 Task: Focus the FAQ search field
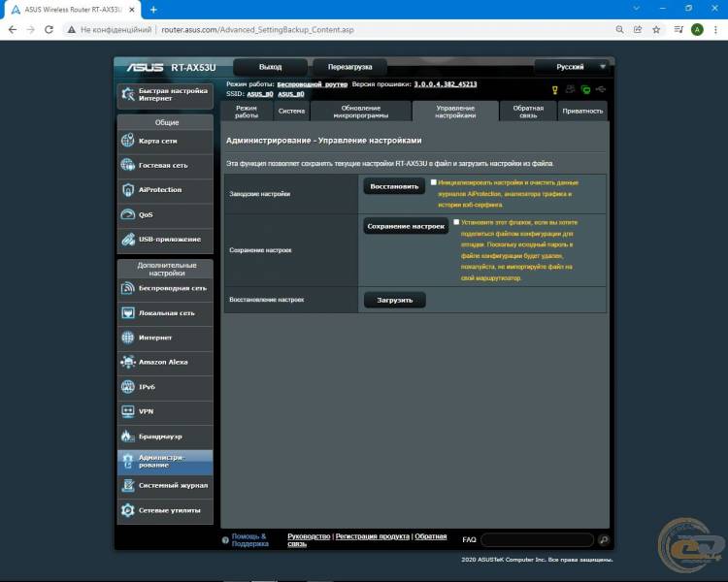point(538,539)
